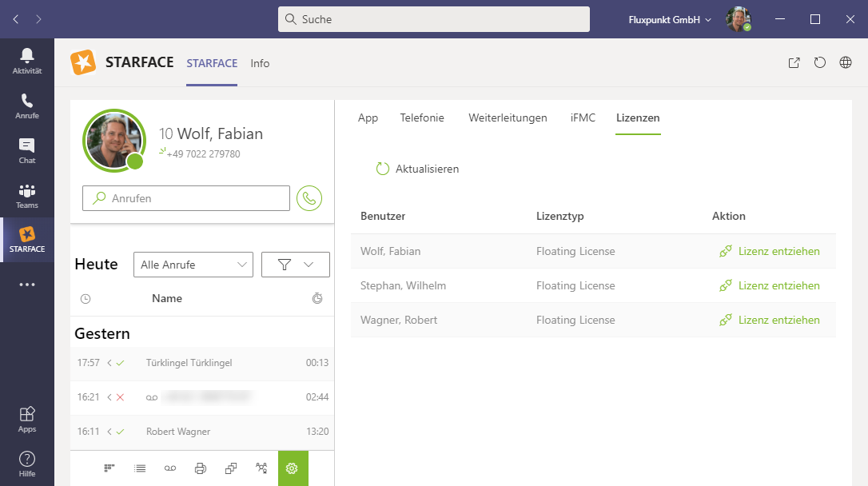Open the Weiterleitungen tab

coord(508,118)
